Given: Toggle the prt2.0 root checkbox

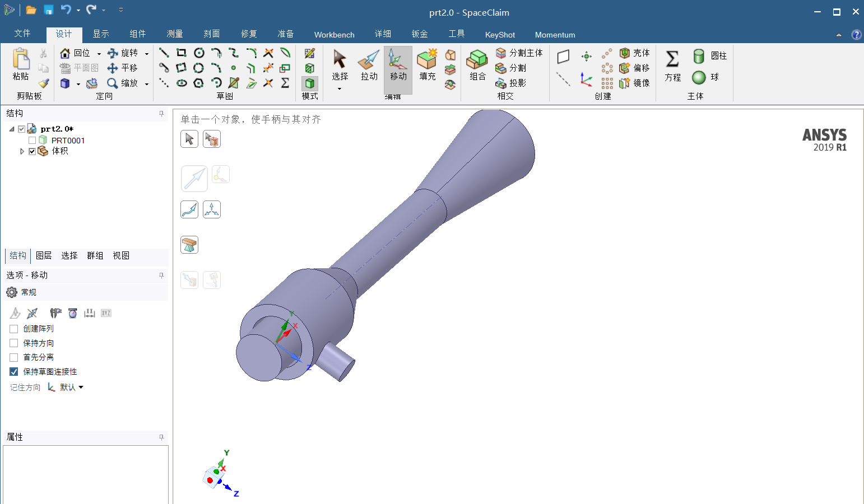Looking at the screenshot, I should (x=21, y=129).
